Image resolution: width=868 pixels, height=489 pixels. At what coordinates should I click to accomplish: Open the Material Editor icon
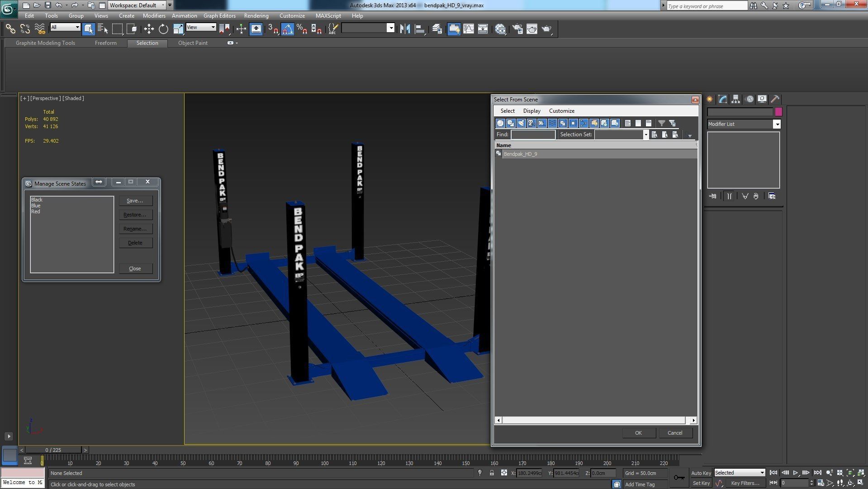tap(500, 29)
